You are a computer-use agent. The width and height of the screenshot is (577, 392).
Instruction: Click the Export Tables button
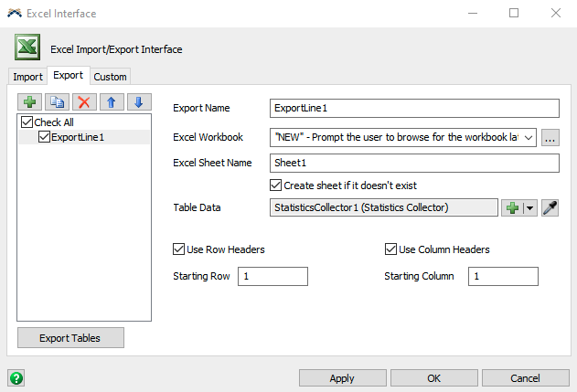click(70, 338)
